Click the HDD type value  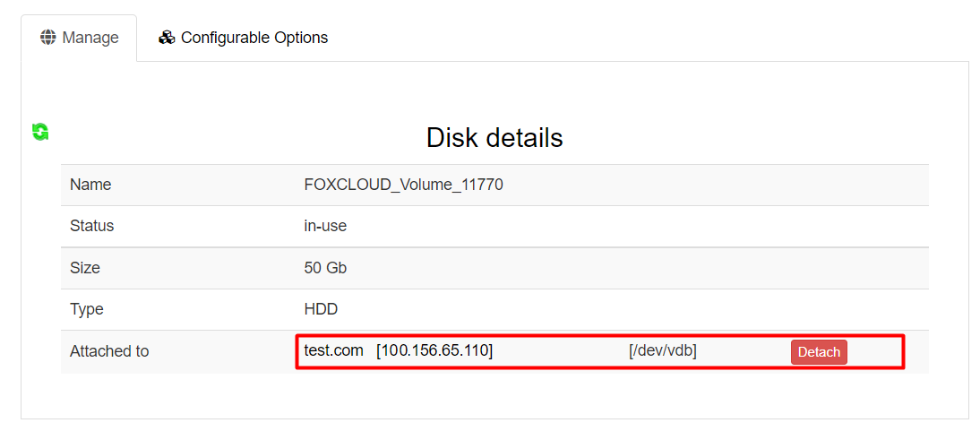[x=321, y=309]
